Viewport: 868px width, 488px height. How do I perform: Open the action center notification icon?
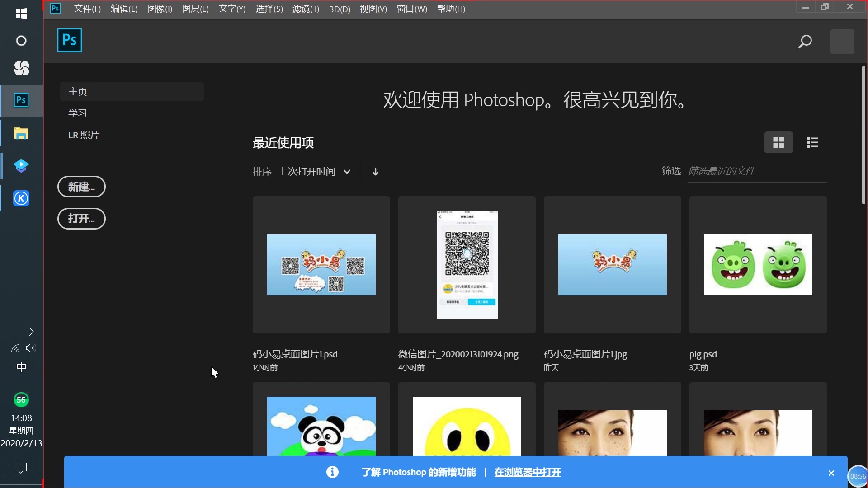pyautogui.click(x=21, y=468)
